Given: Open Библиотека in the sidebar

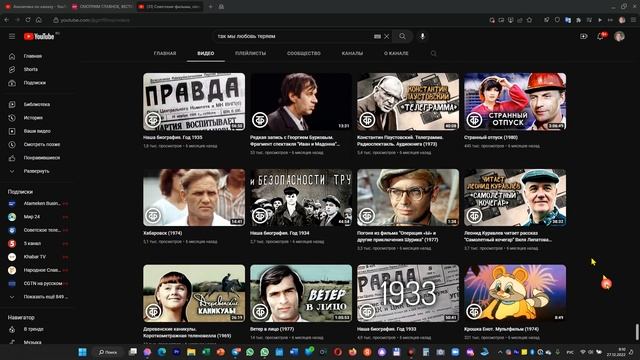Looking at the screenshot, I should pos(37,104).
